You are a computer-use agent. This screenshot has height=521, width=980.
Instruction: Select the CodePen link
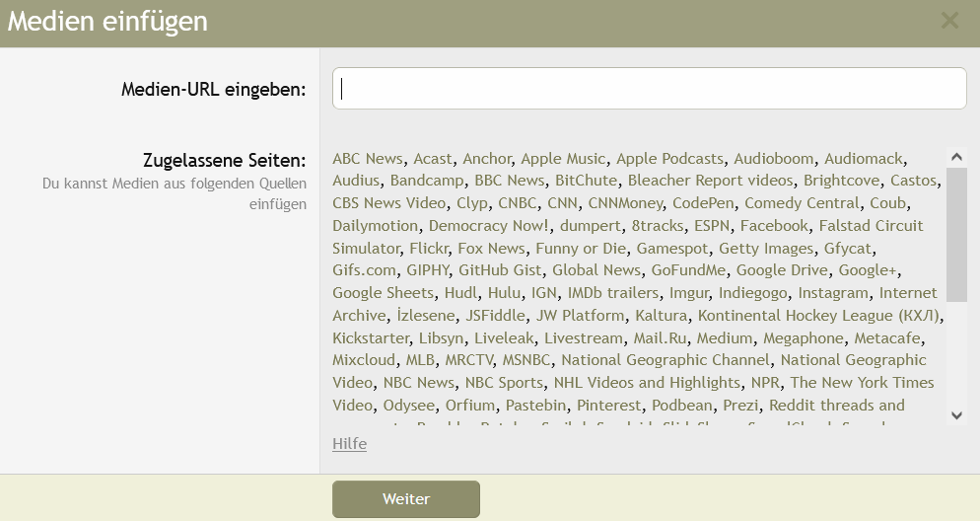tap(703, 202)
